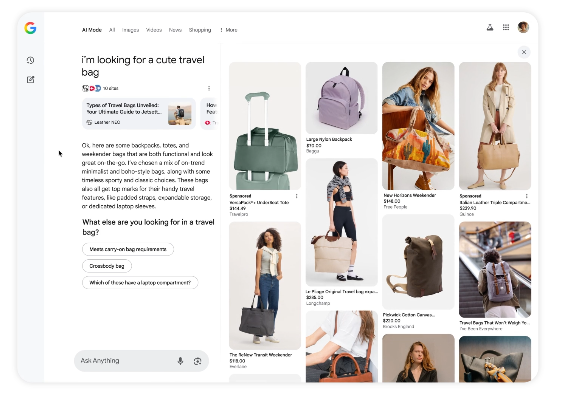This screenshot has height=406, width=568.
Task: Click the Google logo in sidebar
Action: click(30, 28)
